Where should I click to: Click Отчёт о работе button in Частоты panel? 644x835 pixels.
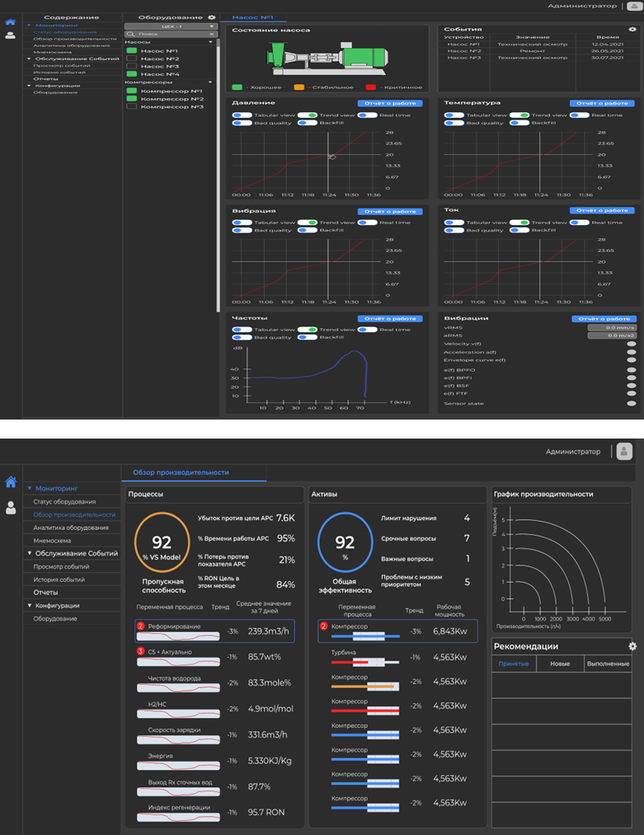[390, 318]
